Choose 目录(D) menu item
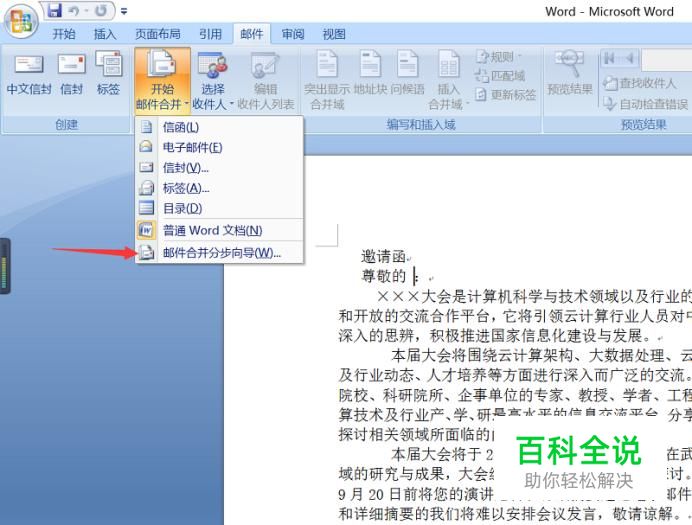The image size is (692, 525). pyautogui.click(x=219, y=208)
